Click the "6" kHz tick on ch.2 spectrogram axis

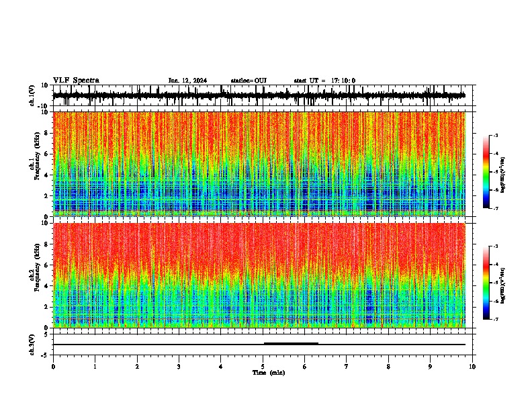(x=47, y=265)
